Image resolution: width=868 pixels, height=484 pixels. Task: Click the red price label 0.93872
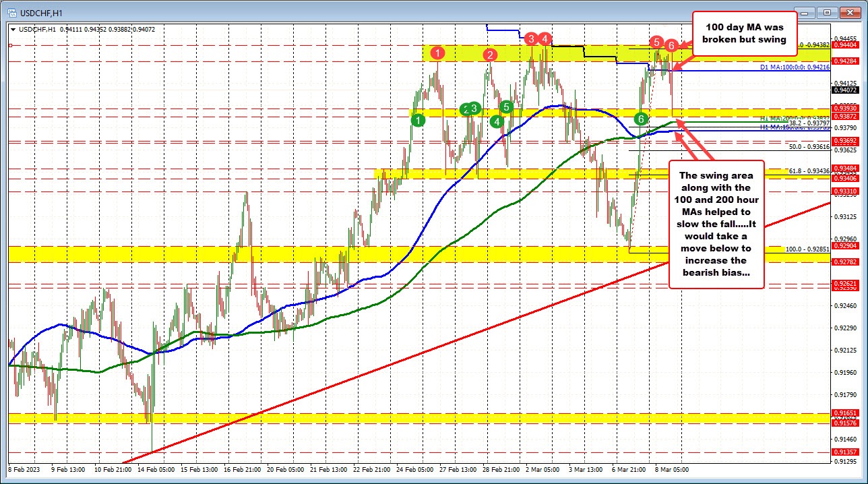click(844, 116)
